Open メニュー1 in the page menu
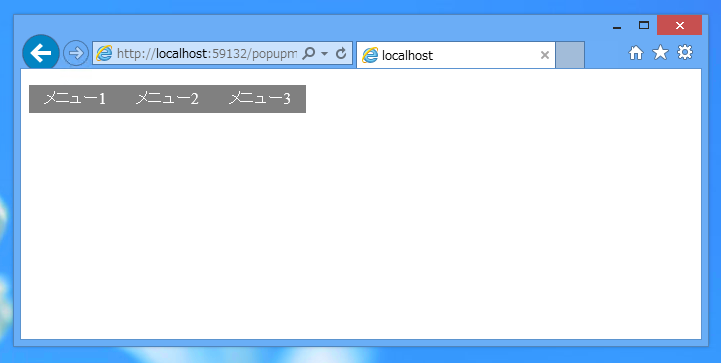 pos(74,98)
